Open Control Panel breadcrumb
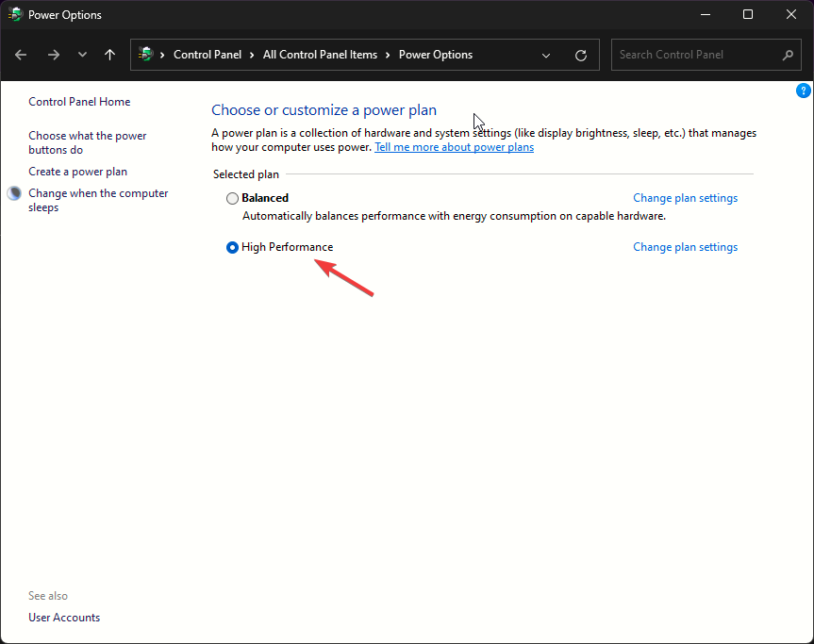 pos(208,55)
